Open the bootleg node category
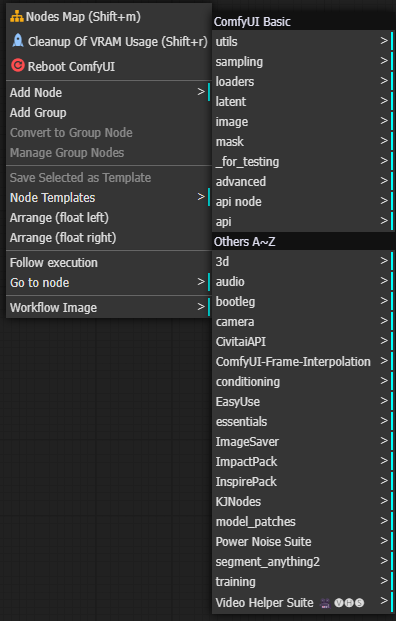This screenshot has height=621, width=396. click(x=303, y=302)
